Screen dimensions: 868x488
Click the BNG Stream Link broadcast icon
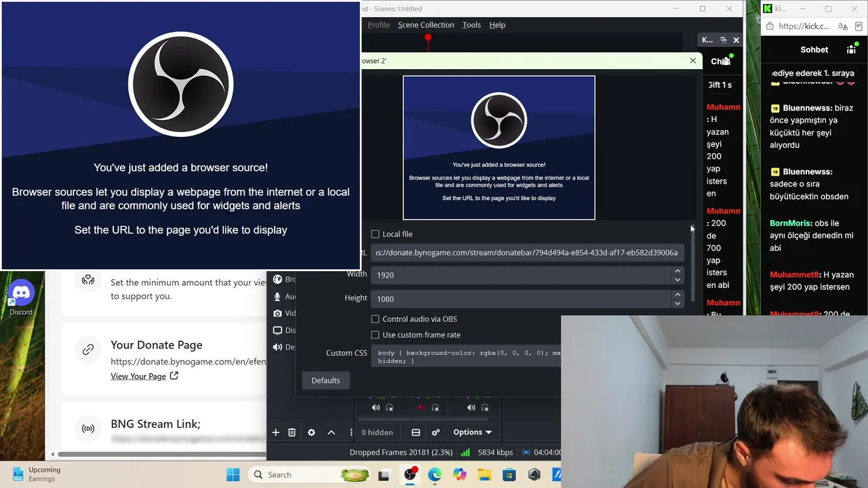(x=88, y=428)
